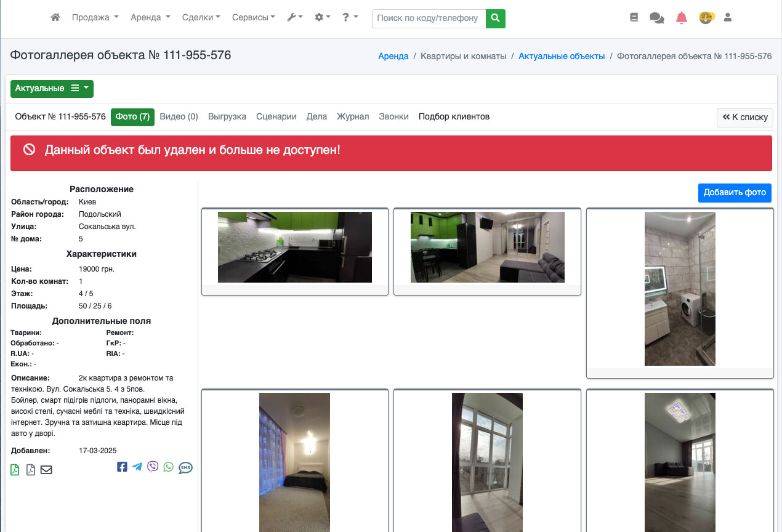Share listing via Telegram icon
782x532 pixels.
pos(137,467)
